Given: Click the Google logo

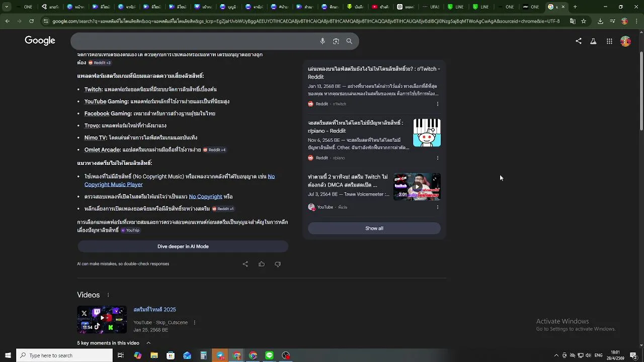Looking at the screenshot, I should click(x=40, y=41).
